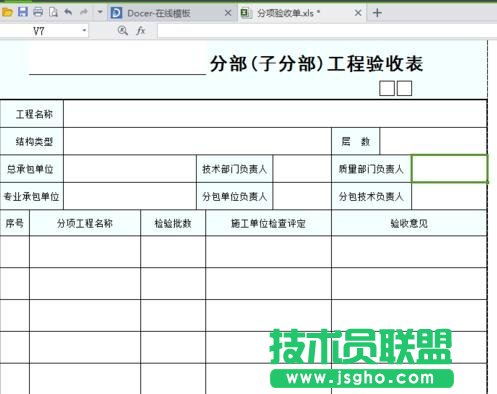Undo the last action

(x=68, y=12)
